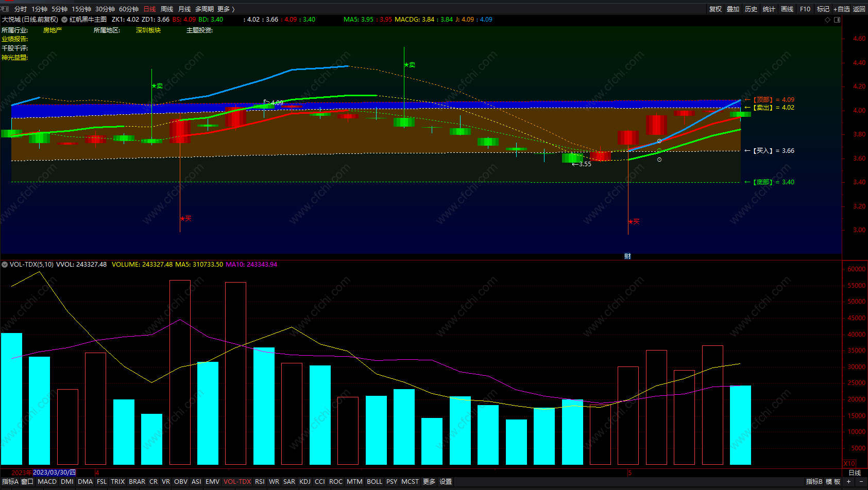Viewport: 868px width, 490px height.
Task: Open the 历史 history button
Action: (x=751, y=9)
